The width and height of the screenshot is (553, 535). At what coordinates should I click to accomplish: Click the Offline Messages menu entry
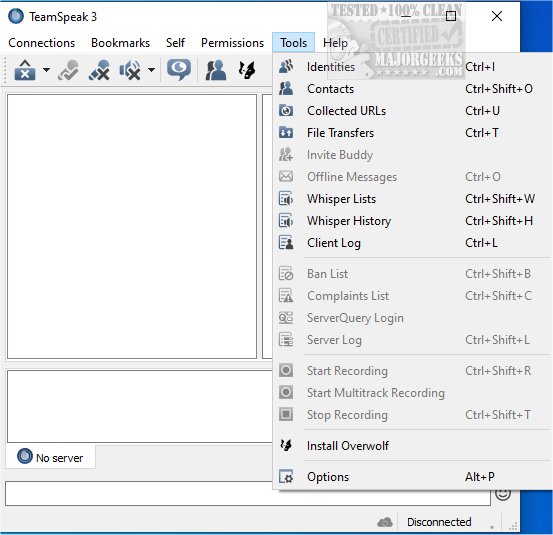tap(412, 177)
